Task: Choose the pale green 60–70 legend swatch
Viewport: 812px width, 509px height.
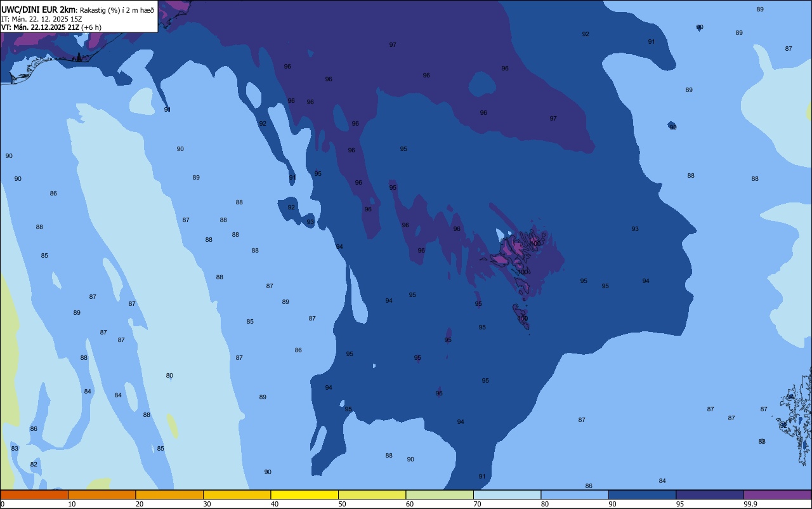Action: (440, 494)
